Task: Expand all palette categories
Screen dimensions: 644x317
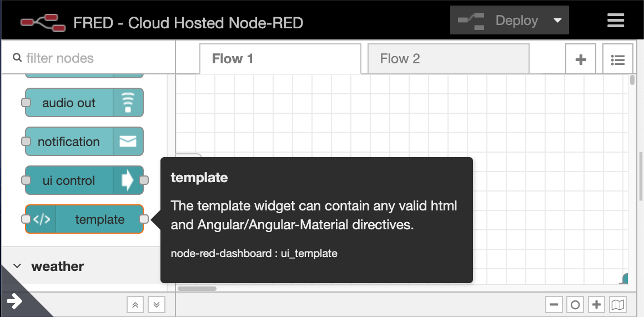Action: 157,305
